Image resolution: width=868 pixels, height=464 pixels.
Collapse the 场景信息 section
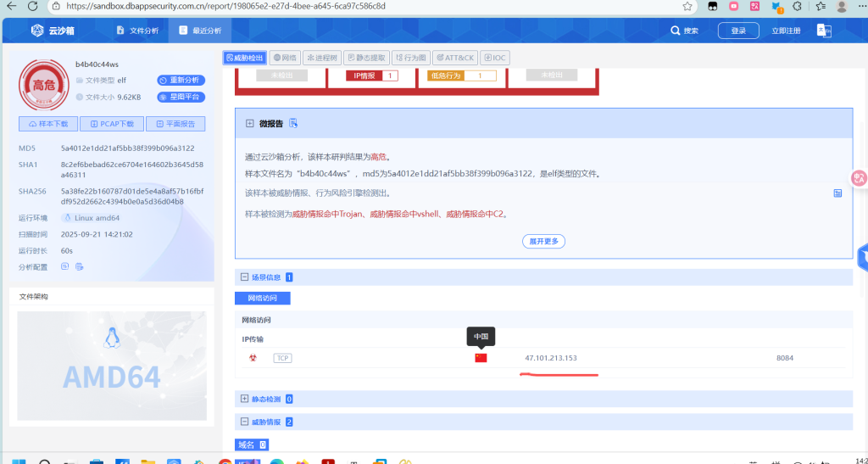(244, 277)
